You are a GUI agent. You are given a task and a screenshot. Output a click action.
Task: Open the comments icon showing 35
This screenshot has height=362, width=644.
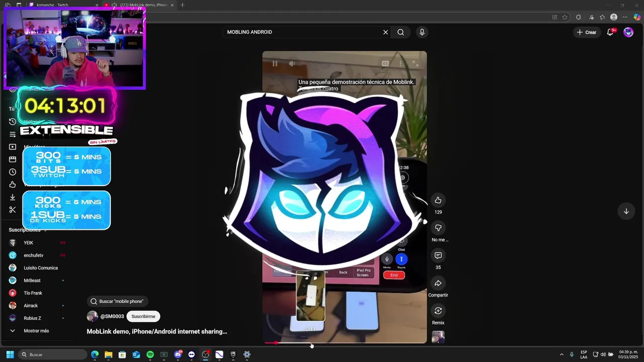tap(438, 255)
